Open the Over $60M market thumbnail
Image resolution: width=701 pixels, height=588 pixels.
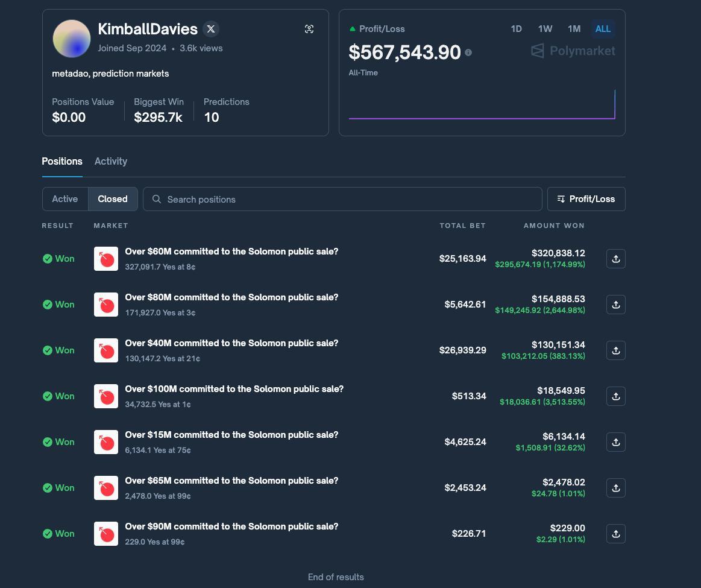coord(106,259)
